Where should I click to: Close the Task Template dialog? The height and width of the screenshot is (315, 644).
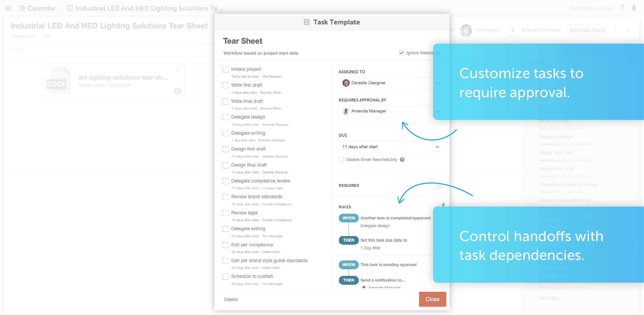pyautogui.click(x=432, y=299)
